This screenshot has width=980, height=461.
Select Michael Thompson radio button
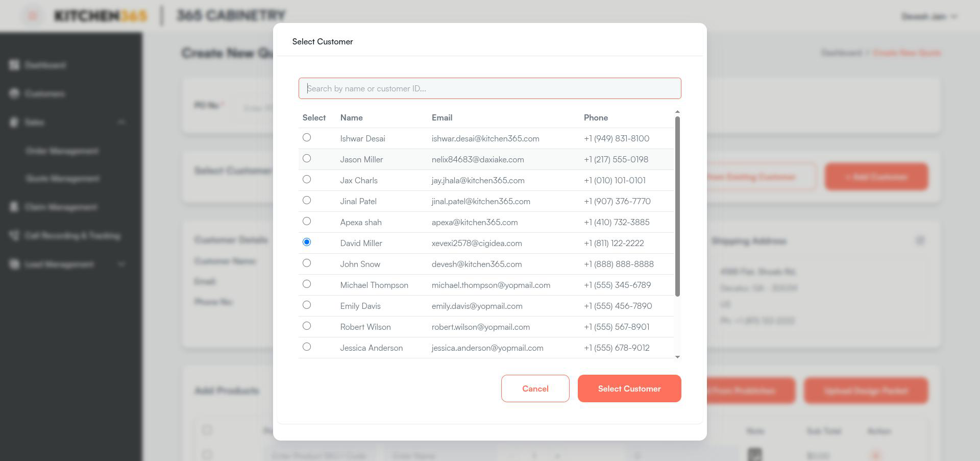pos(307,284)
